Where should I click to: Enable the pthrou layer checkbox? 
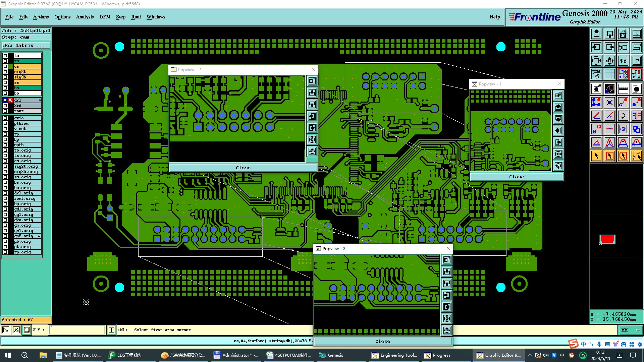tap(5, 123)
